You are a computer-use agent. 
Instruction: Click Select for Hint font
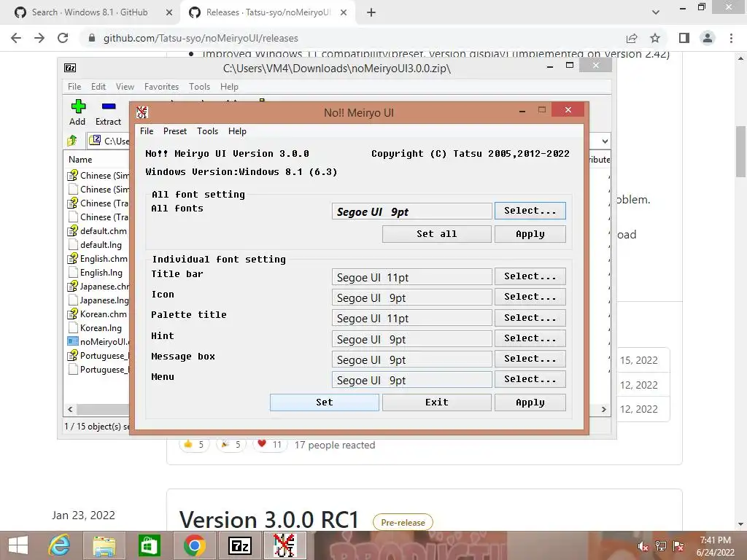click(x=530, y=338)
